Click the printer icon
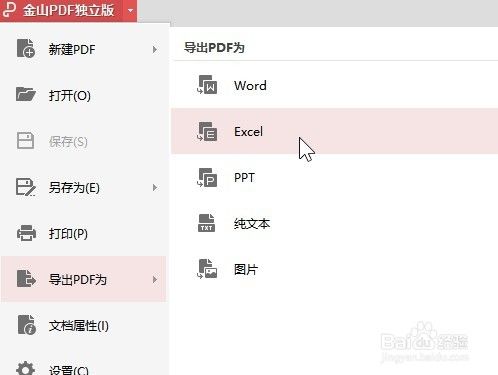The image size is (498, 375). click(x=26, y=233)
